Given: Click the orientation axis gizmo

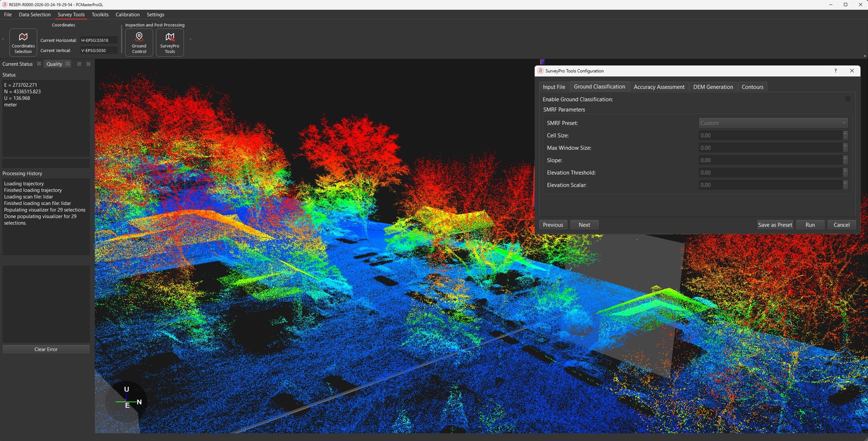Looking at the screenshot, I should tap(126, 401).
